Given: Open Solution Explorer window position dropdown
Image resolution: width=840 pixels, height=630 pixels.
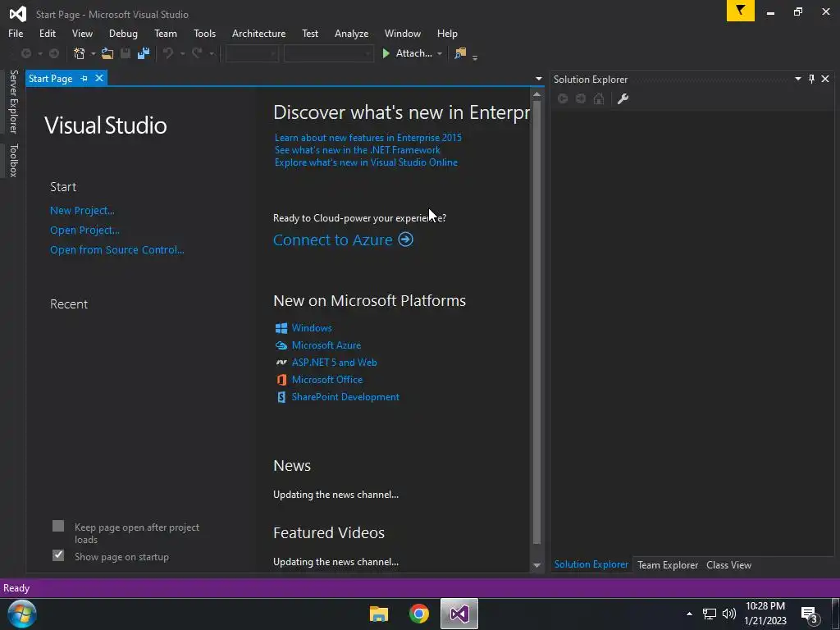Looking at the screenshot, I should (x=797, y=79).
